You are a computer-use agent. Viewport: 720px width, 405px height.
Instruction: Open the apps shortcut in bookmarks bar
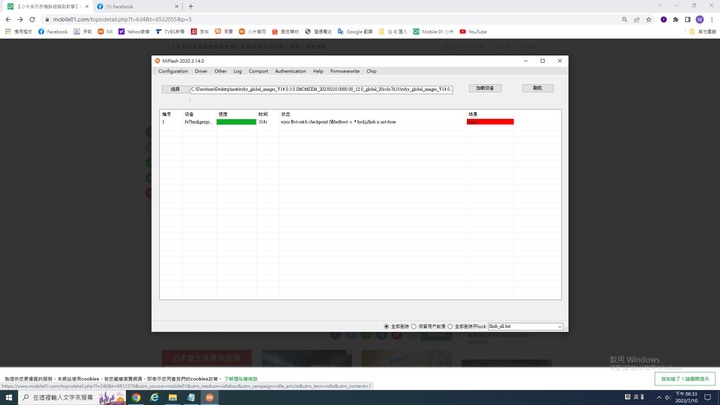click(18, 32)
